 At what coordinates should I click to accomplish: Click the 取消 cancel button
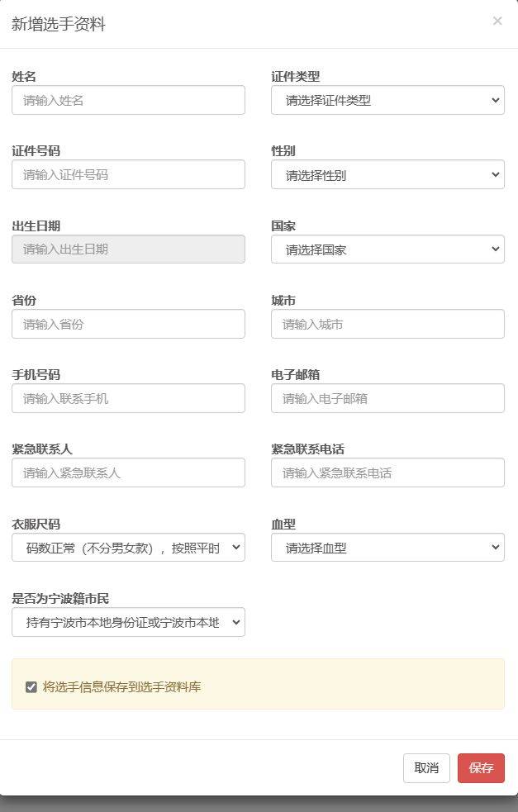pos(425,767)
